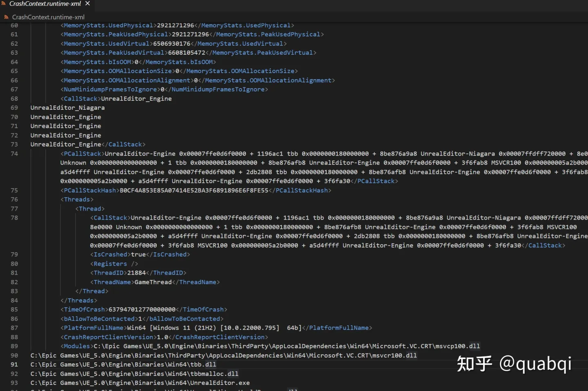Viewport: 588px width, 391px height.
Task: Open the CrashContext.runtime-xml breadcrumb dropdown
Action: [x=49, y=17]
